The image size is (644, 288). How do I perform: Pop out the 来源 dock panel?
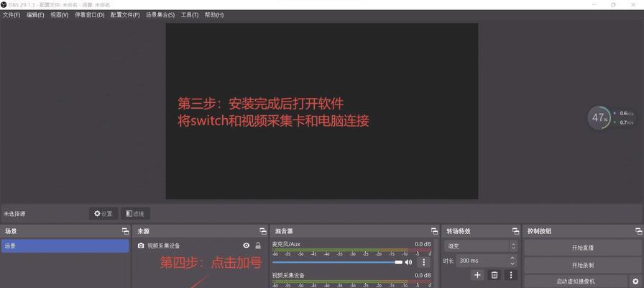point(263,231)
